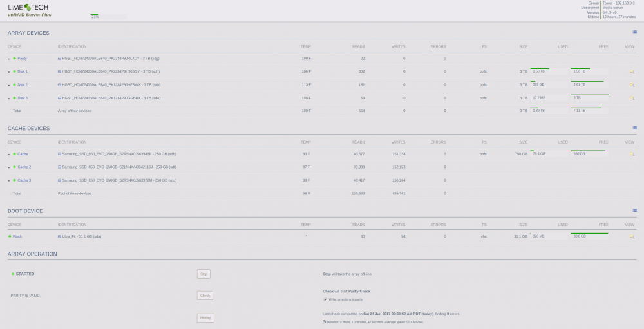
Task: Open the Disk 2 settings link
Action: click(23, 84)
